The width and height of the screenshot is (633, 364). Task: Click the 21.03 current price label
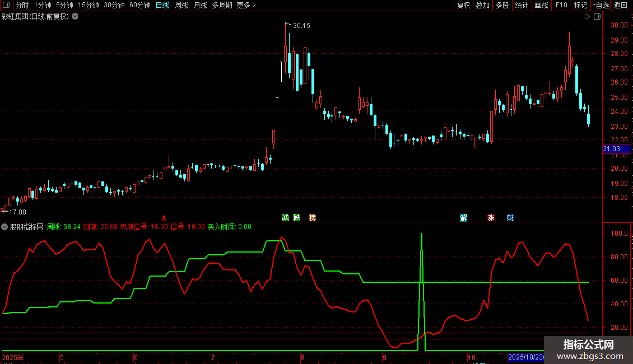point(616,149)
